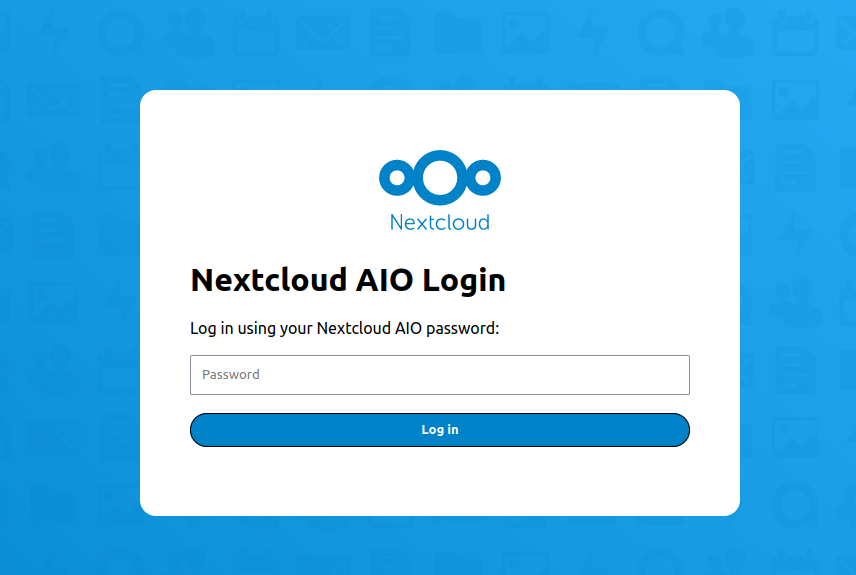Click the picture icon in the top background row
856x575 pixels.
click(x=525, y=34)
